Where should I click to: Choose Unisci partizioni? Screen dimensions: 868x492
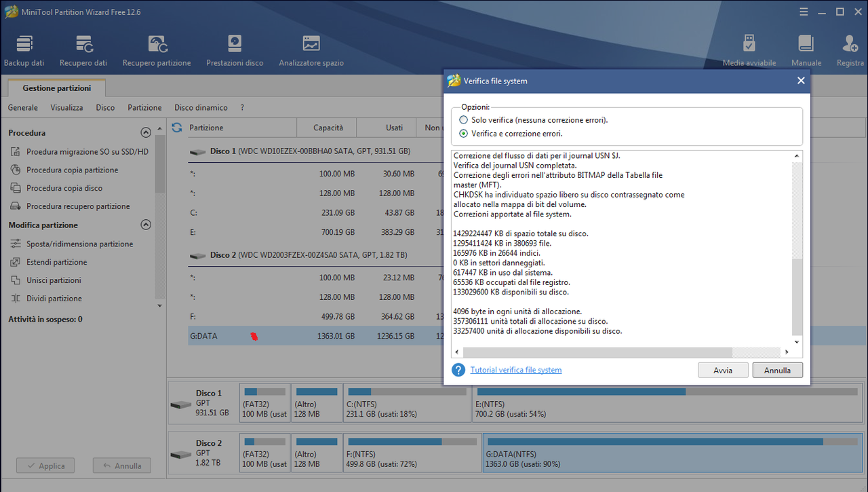[x=45, y=280]
